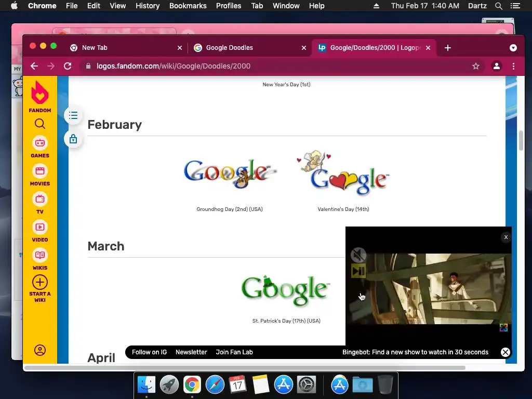532x399 pixels.
Task: Open the Valentine's Day doodle image
Action: pos(343,174)
